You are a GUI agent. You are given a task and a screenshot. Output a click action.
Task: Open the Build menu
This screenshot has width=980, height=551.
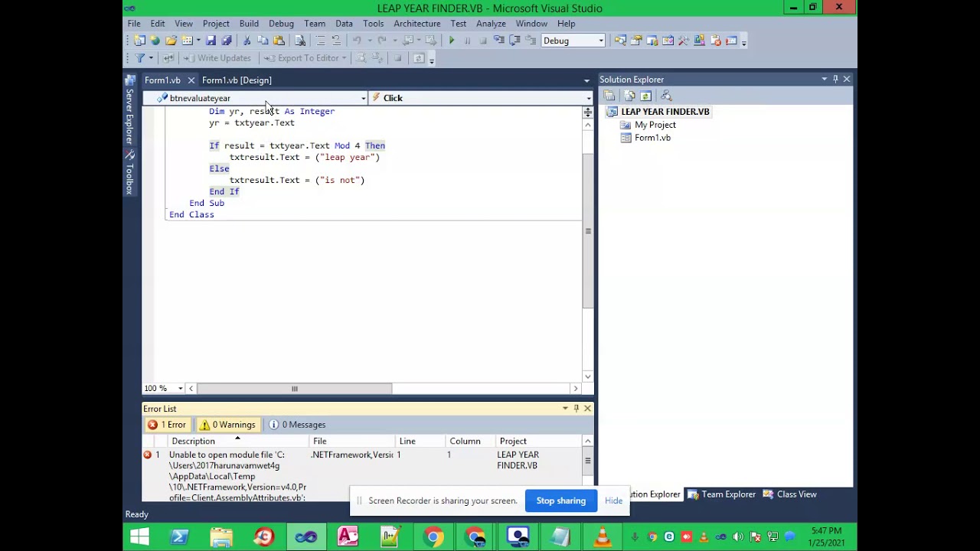click(x=249, y=24)
